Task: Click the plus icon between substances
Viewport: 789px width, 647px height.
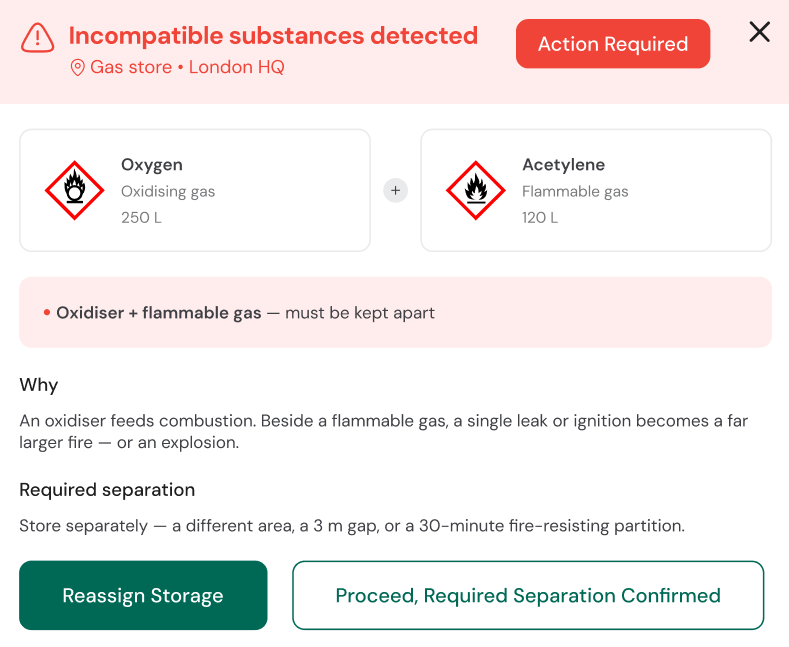Action: [x=396, y=191]
